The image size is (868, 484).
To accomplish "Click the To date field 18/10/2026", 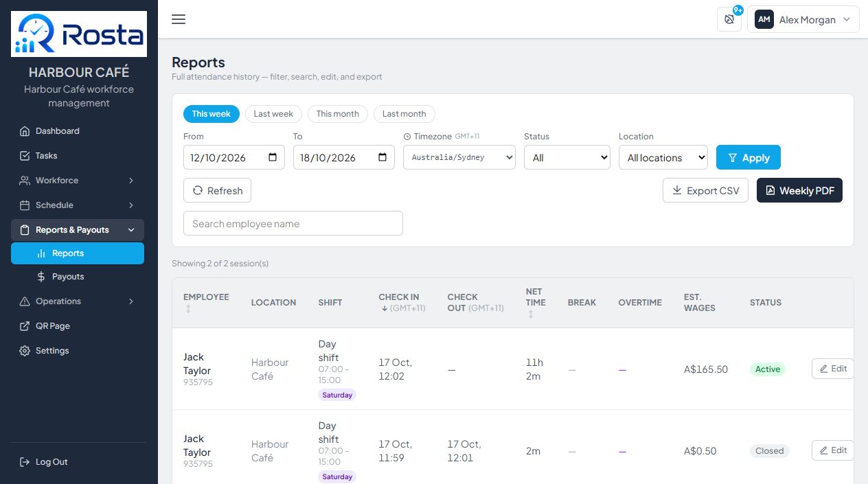I will 344,157.
